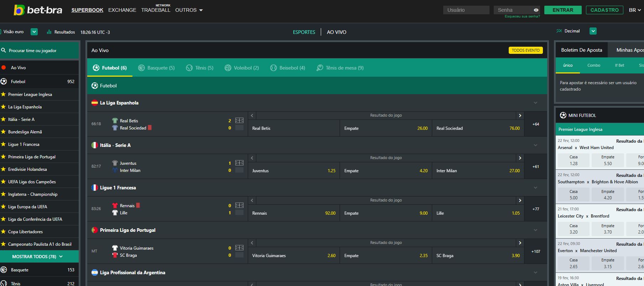
Task: Click the Decimal odds format icon
Action: coord(559,31)
